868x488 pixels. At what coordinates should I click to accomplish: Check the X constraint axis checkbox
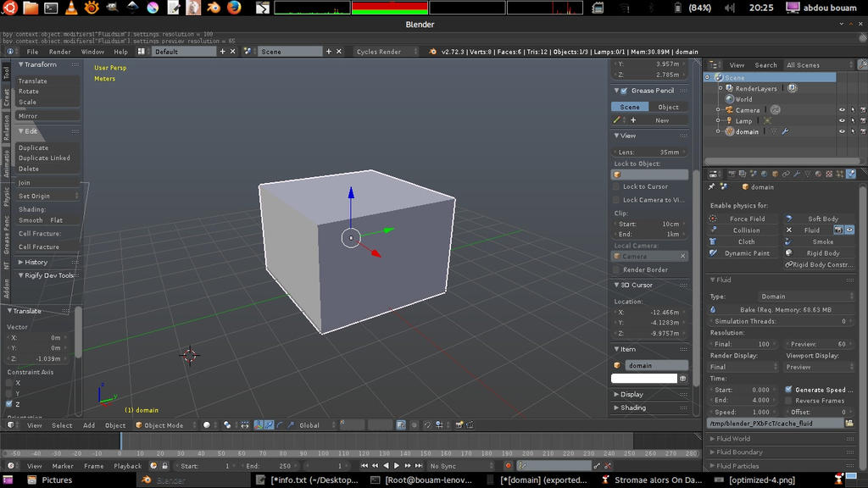(8, 382)
